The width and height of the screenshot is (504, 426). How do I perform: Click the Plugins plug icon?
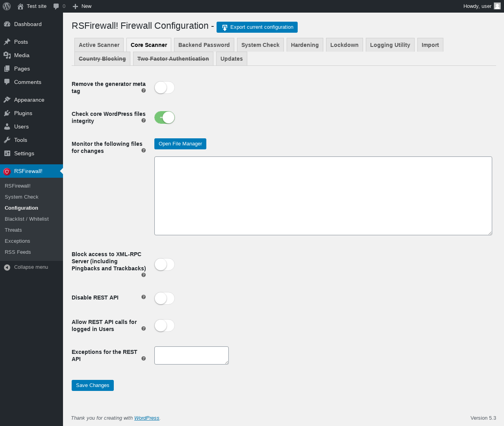tap(7, 113)
